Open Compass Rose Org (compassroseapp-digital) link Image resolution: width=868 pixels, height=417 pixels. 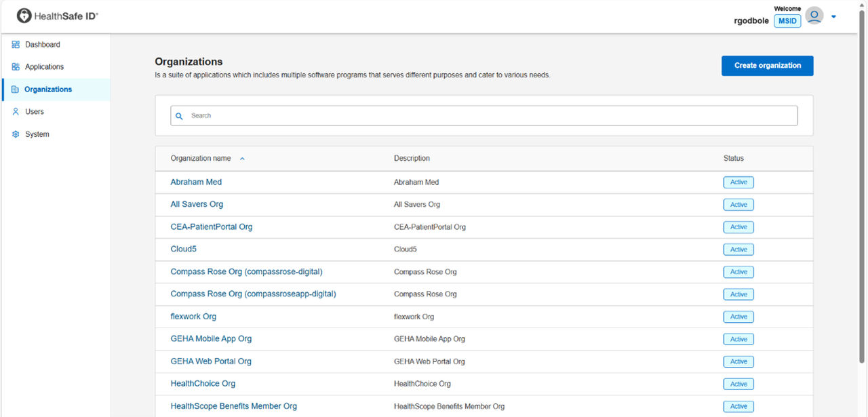[x=253, y=294]
